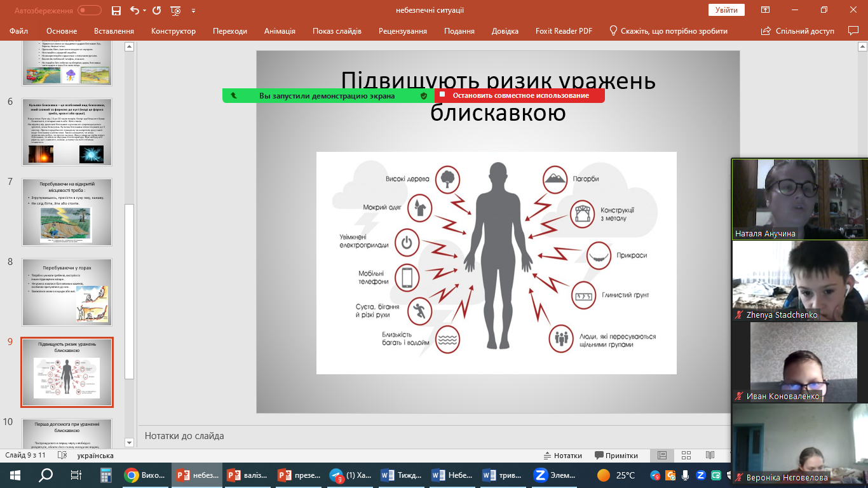
Task: Toggle the AutoSave (Автозбереження) switch
Action: coord(90,10)
